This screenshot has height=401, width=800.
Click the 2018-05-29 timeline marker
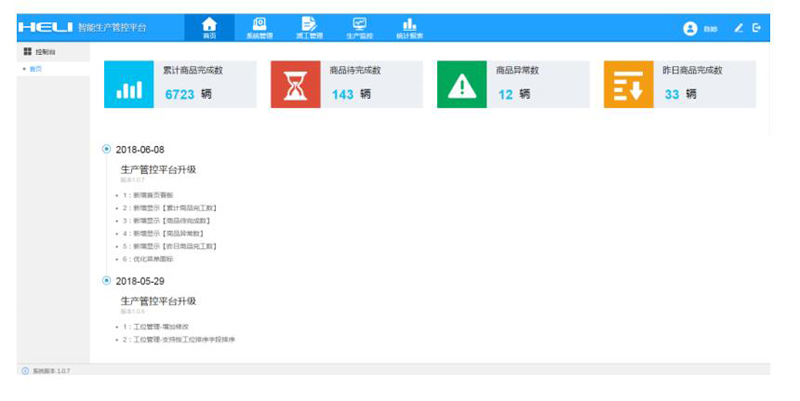107,281
